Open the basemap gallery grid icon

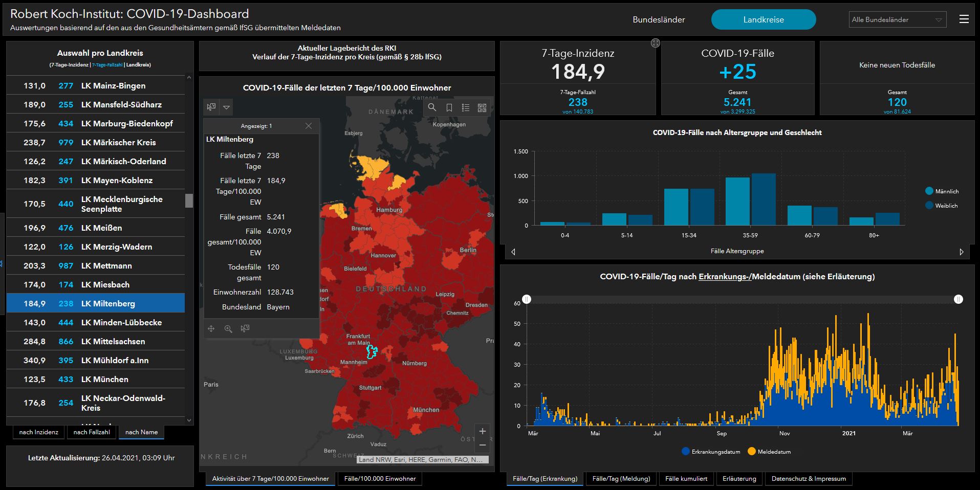click(x=482, y=107)
